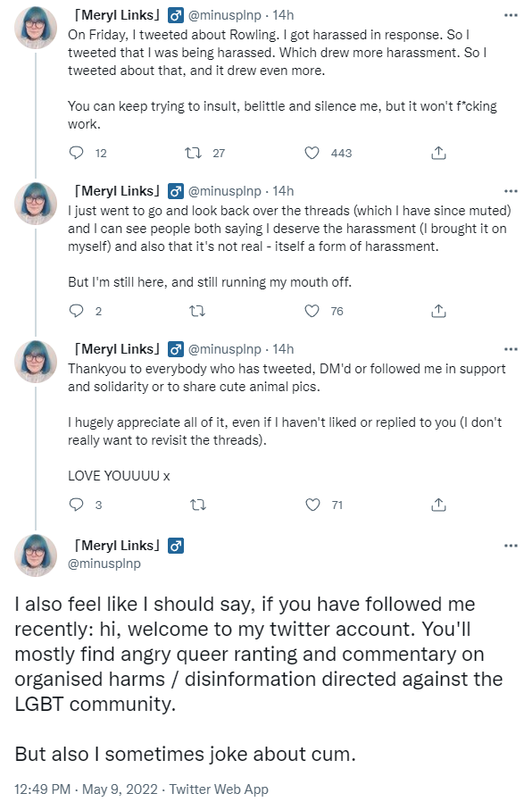Share the 'LOVE YOUUUU x' tweet
The height and width of the screenshot is (810, 532).
pyautogui.click(x=438, y=505)
